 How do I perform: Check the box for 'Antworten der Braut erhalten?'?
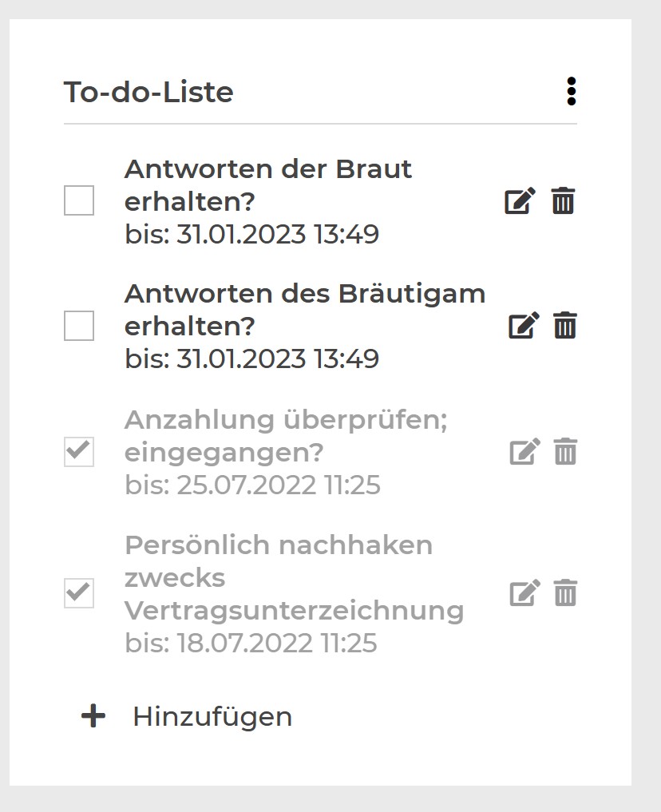[77, 201]
